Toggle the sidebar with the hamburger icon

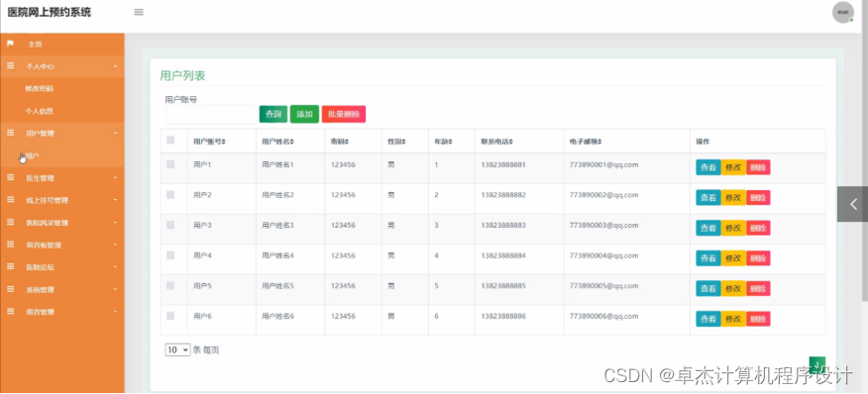point(139,12)
